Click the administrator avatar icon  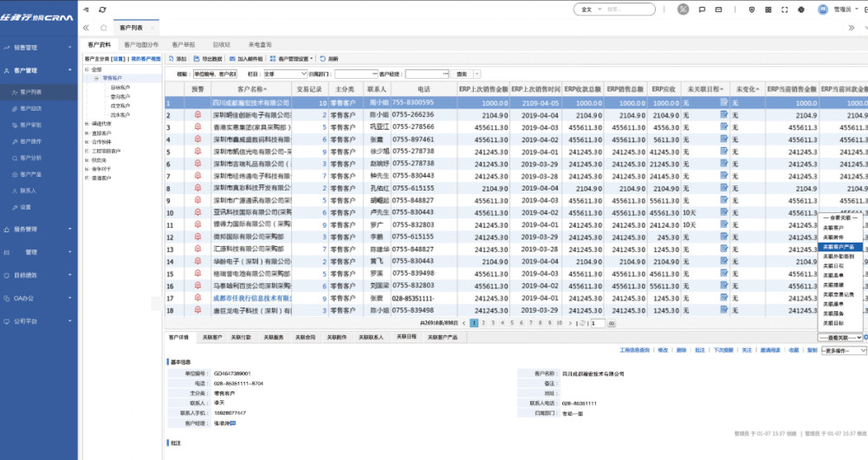823,10
